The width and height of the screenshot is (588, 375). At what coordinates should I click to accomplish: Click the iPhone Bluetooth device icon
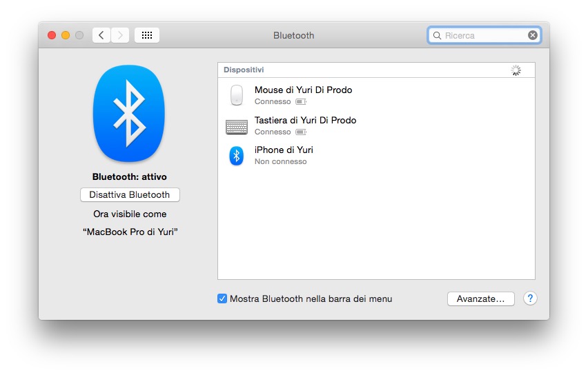[x=237, y=156]
